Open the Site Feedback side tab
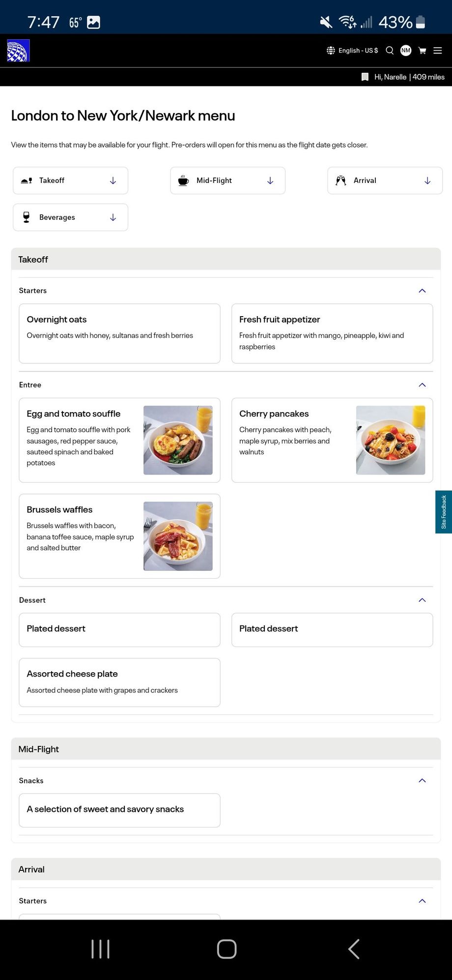The height and width of the screenshot is (980, 452). [444, 512]
